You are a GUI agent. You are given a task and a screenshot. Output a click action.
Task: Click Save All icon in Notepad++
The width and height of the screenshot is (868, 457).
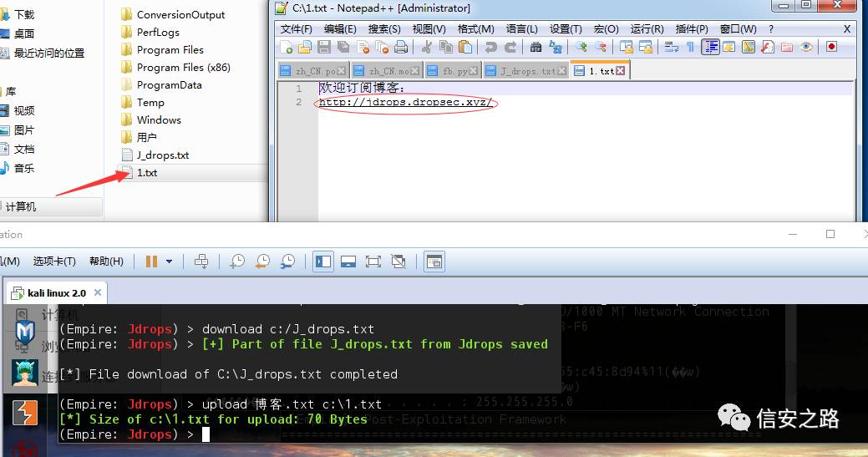click(x=343, y=47)
